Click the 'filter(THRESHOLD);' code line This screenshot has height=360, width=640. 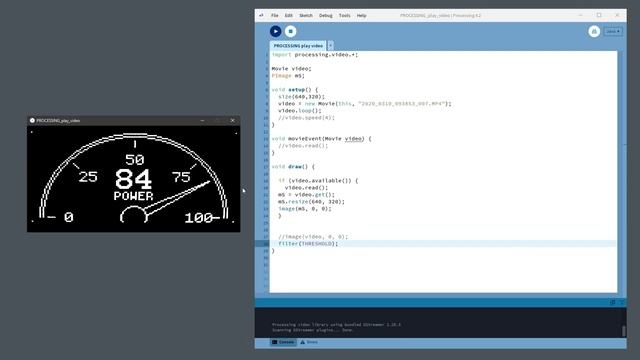308,244
